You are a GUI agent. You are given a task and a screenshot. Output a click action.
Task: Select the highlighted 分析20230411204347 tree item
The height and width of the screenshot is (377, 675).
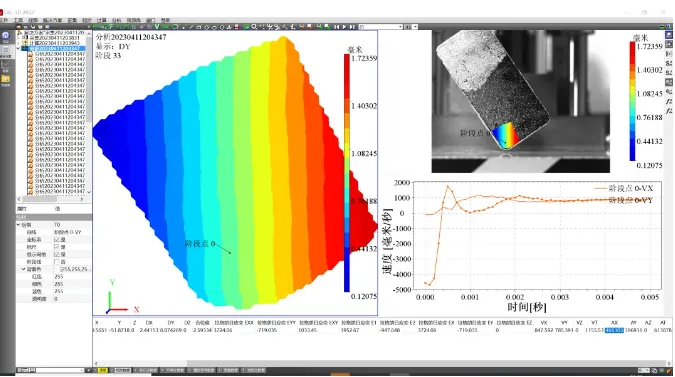[56, 49]
